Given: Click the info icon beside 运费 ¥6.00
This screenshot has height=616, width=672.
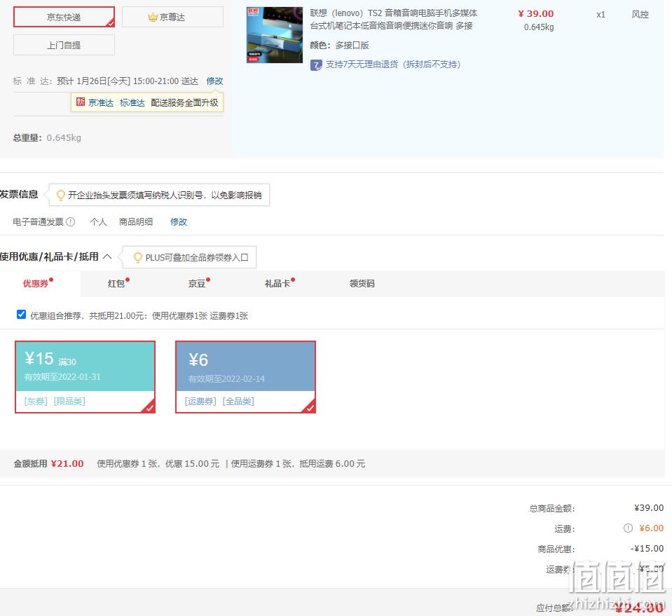Looking at the screenshot, I should (628, 528).
